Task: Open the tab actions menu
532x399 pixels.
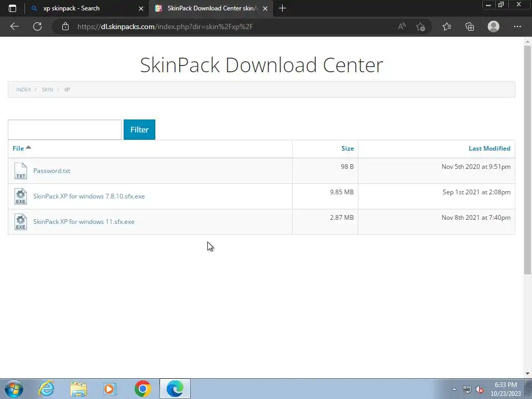Action: point(12,8)
